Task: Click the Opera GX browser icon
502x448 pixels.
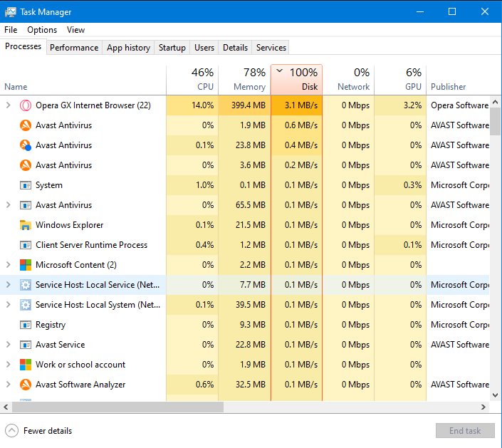Action: [x=26, y=105]
